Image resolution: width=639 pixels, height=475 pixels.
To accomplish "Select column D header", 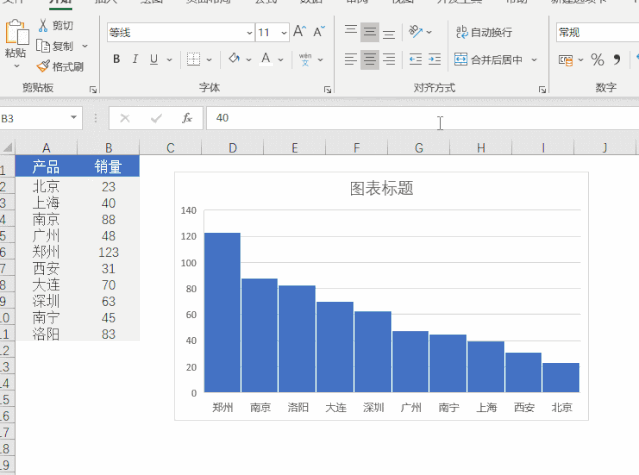I will coord(232,147).
